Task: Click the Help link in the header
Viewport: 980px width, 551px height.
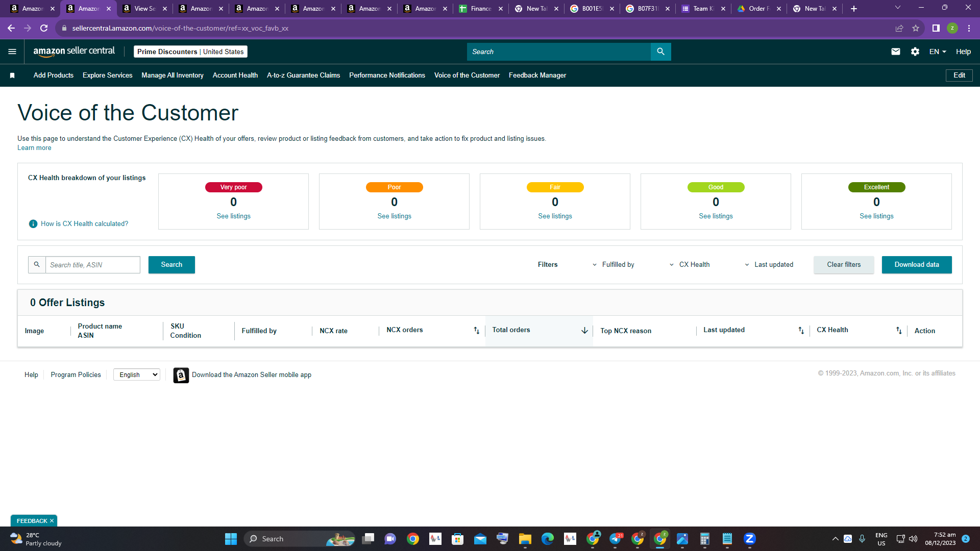Action: point(963,52)
